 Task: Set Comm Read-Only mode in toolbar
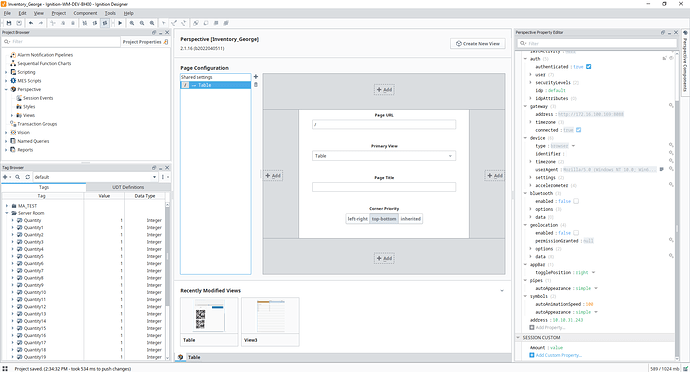point(95,23)
